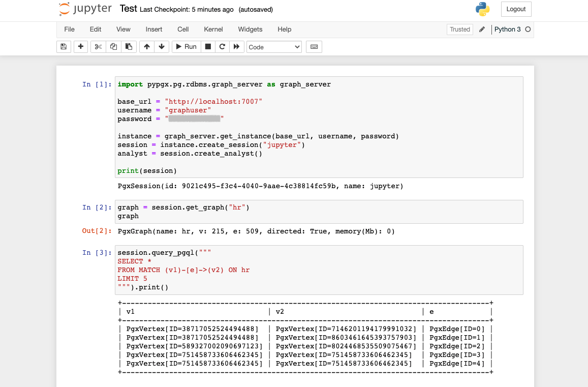
Task: Select the In [1] cell prompt
Action: tap(97, 84)
